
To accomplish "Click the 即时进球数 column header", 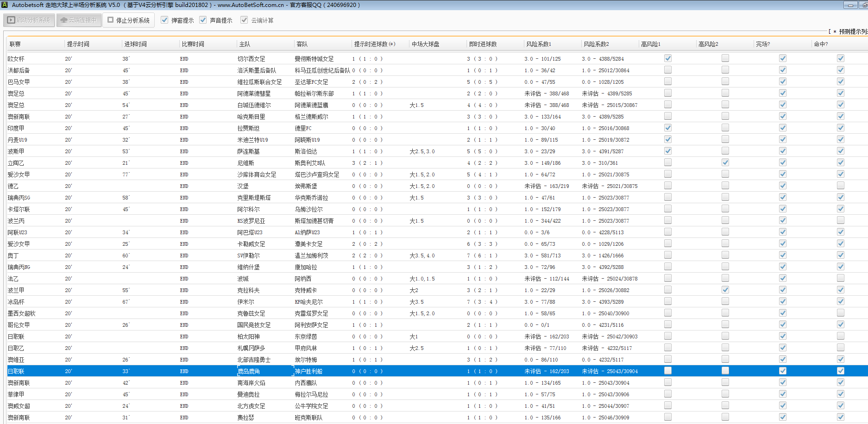I will pyautogui.click(x=483, y=44).
